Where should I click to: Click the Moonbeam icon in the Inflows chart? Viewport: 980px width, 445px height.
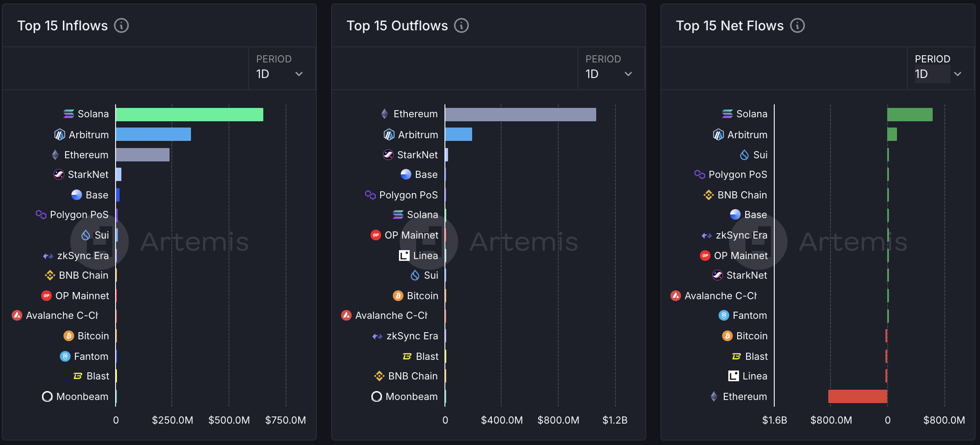pos(47,396)
